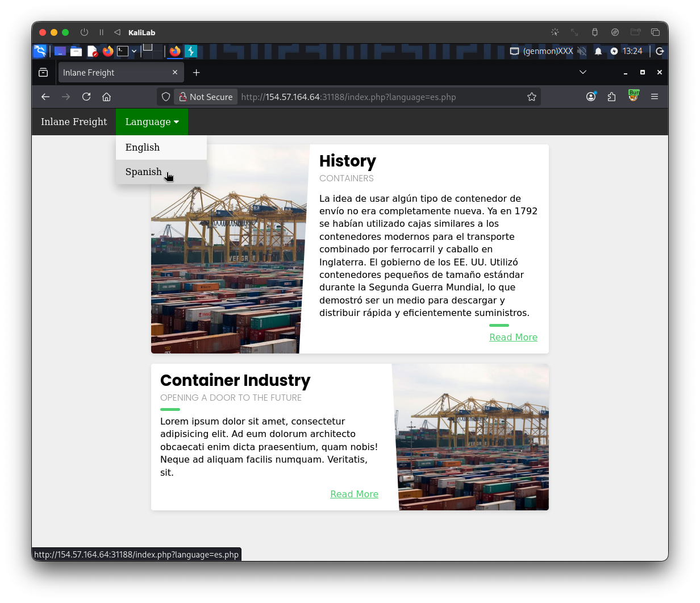The width and height of the screenshot is (700, 603).
Task: Open the VM disc drive icon
Action: click(615, 32)
